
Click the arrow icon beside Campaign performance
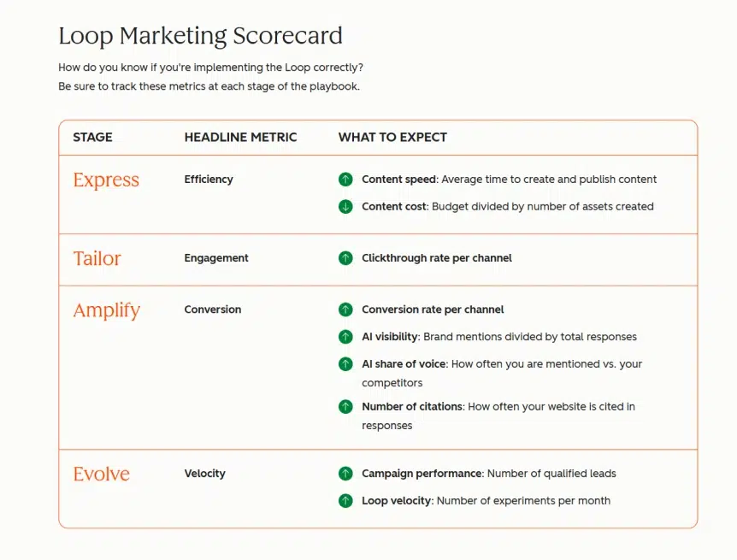tap(345, 474)
